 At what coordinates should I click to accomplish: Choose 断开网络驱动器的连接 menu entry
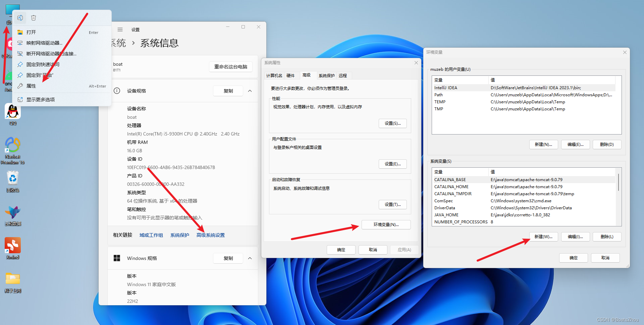click(x=62, y=54)
